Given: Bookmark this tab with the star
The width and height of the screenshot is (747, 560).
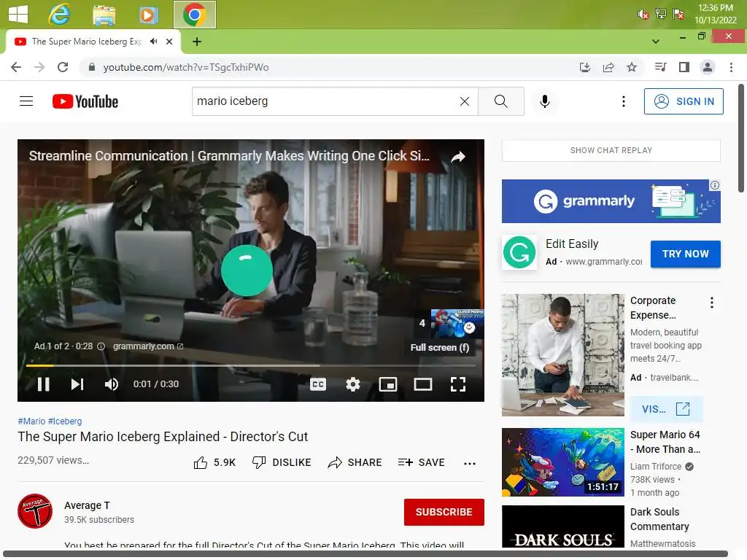Looking at the screenshot, I should [x=631, y=67].
